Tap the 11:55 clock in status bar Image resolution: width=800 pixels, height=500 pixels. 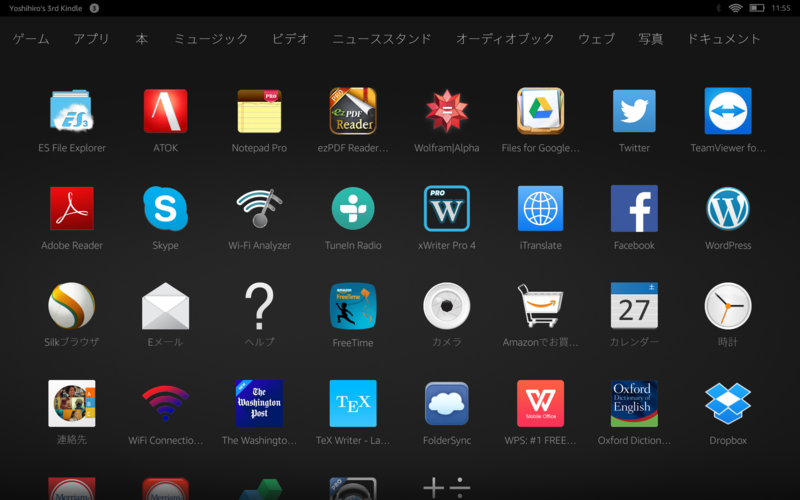[x=781, y=8]
